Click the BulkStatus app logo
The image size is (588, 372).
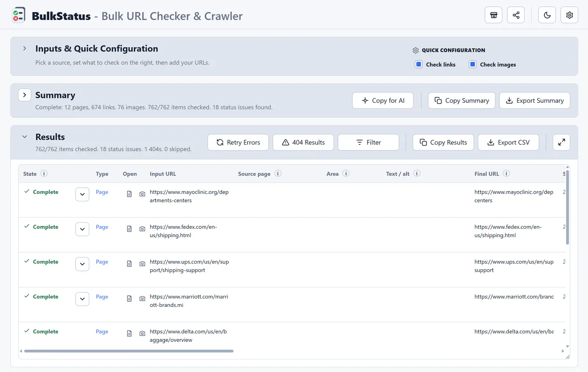coord(19,15)
